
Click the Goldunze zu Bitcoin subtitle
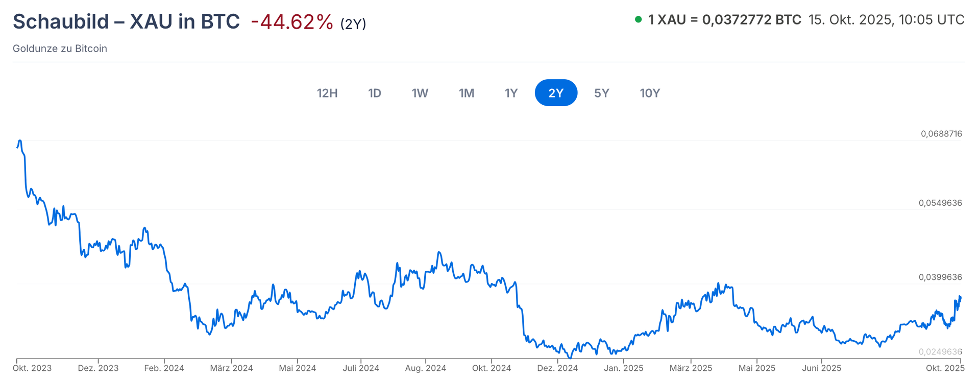[x=60, y=49]
